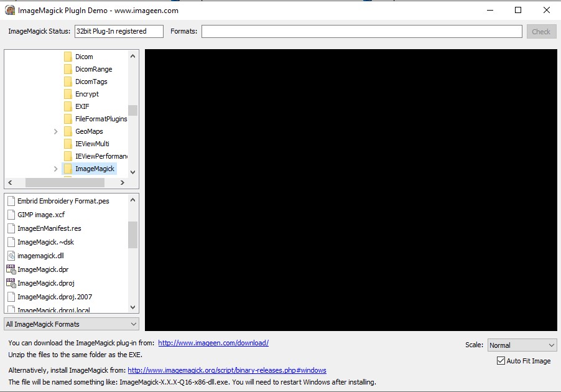Screen dimensions: 561x392
Task: Select the file name ImageMagick.dpr
Action: coord(43,269)
